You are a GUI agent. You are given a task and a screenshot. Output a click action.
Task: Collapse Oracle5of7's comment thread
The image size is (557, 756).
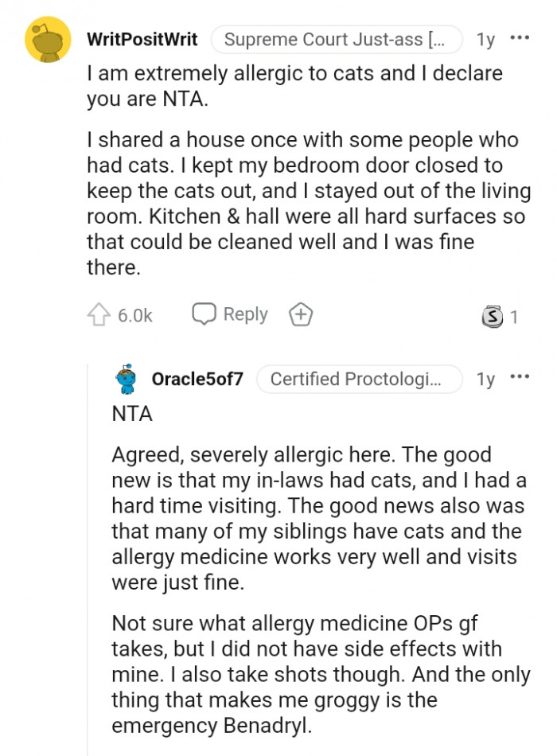pyautogui.click(x=124, y=379)
